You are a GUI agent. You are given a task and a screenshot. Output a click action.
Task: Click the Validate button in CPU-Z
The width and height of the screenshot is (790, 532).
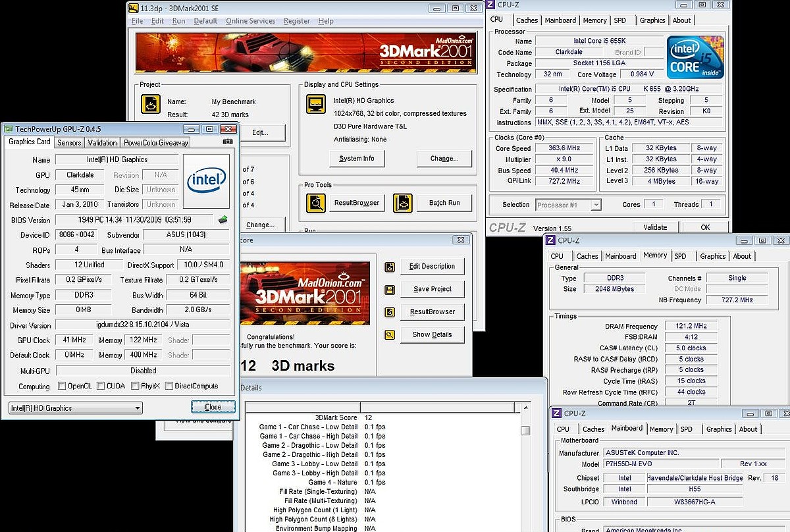tap(655, 227)
